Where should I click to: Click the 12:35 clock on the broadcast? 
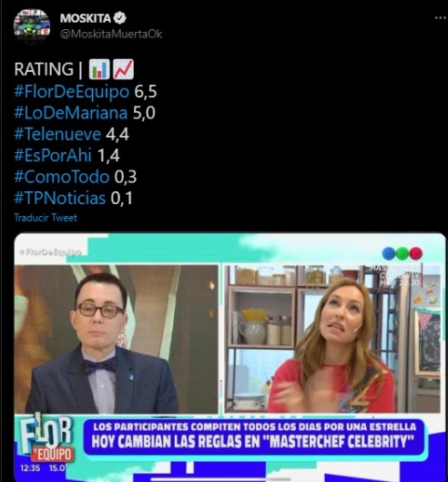30,468
